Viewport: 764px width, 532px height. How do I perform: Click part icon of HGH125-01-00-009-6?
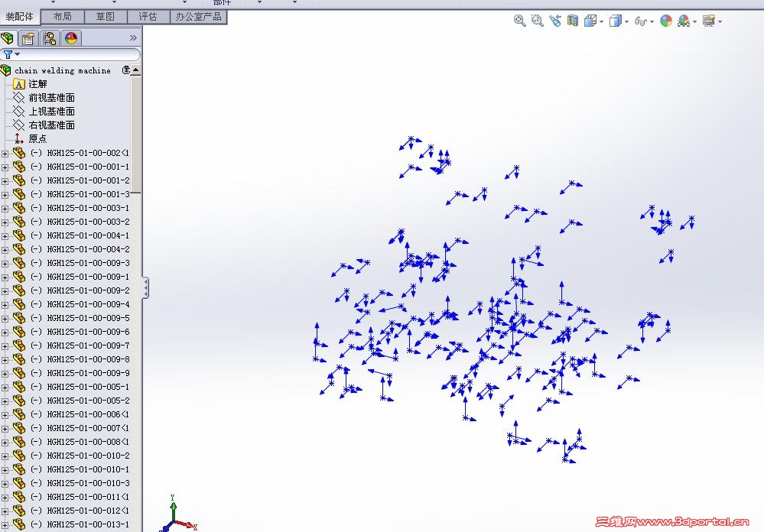coord(19,331)
